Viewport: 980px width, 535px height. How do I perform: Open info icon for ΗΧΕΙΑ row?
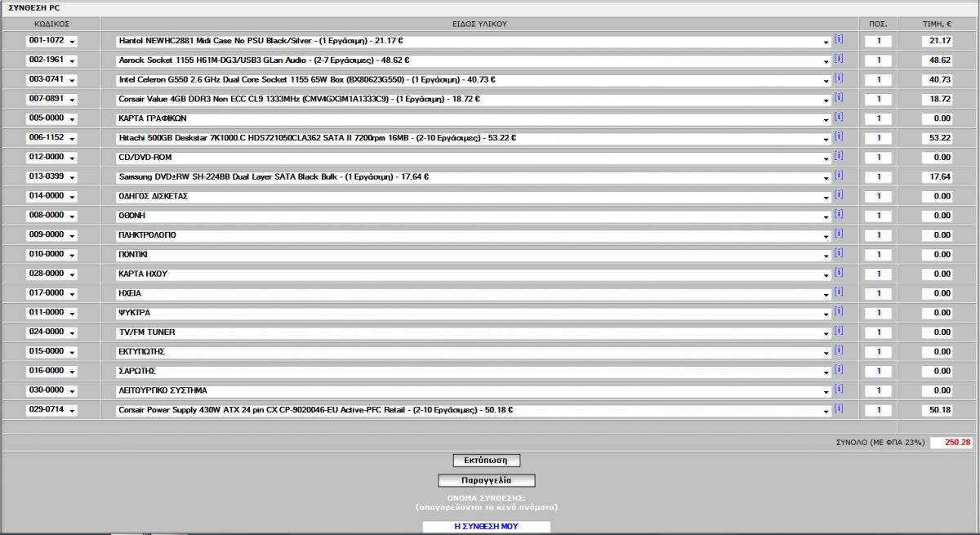point(839,292)
